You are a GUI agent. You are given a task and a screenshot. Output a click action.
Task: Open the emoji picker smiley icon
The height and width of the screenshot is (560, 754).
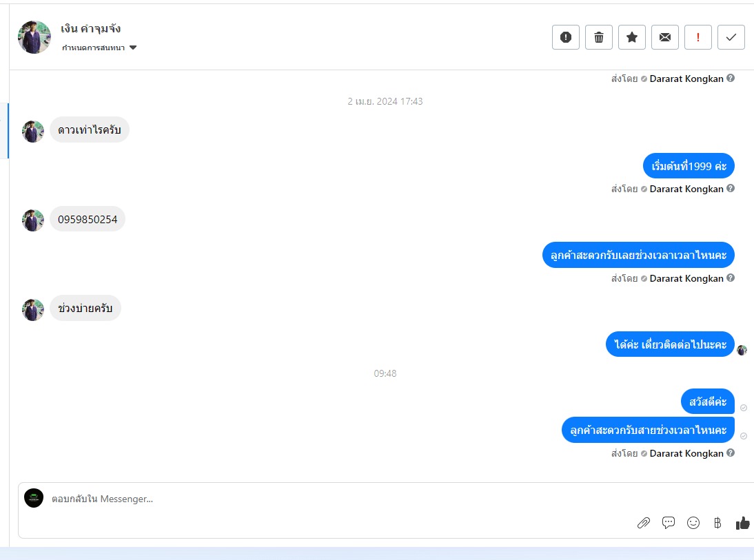tap(693, 523)
